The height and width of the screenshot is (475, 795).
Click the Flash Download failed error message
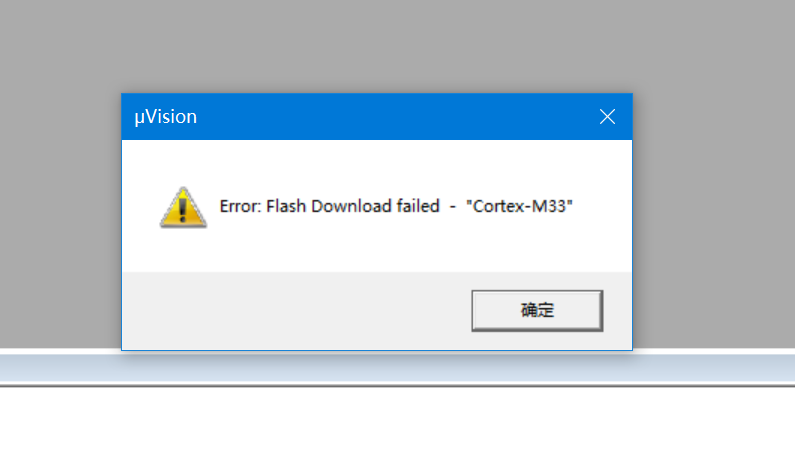[x=397, y=206]
